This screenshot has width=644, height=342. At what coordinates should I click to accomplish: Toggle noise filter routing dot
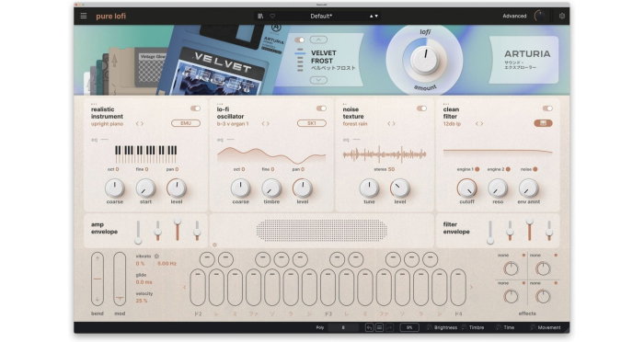[535, 169]
